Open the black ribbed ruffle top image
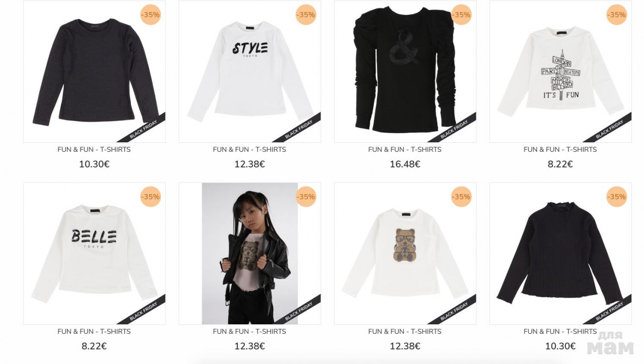The image size is (644, 364). (x=560, y=253)
